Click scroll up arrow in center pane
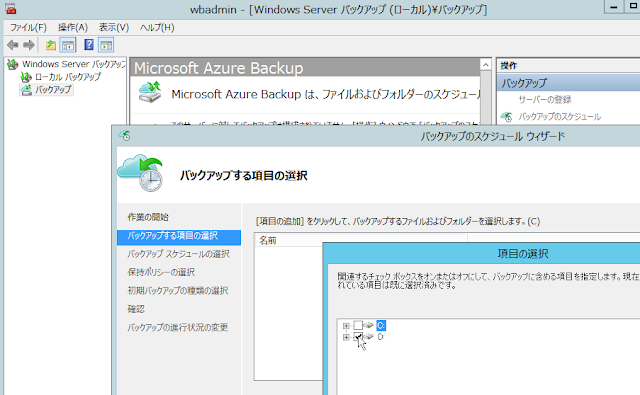Screen dimensions: 640x395 pos(485,65)
